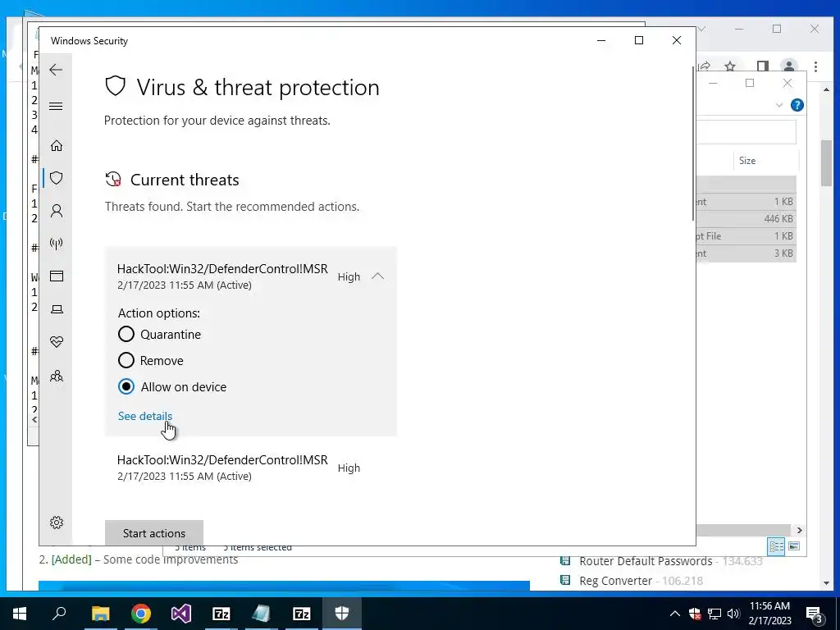Go back using the Windows Security back arrow
The height and width of the screenshot is (630, 840).
56,70
